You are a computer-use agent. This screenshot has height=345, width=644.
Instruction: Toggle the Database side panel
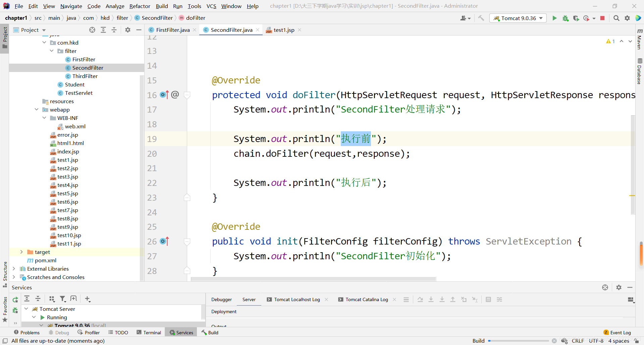tap(640, 71)
